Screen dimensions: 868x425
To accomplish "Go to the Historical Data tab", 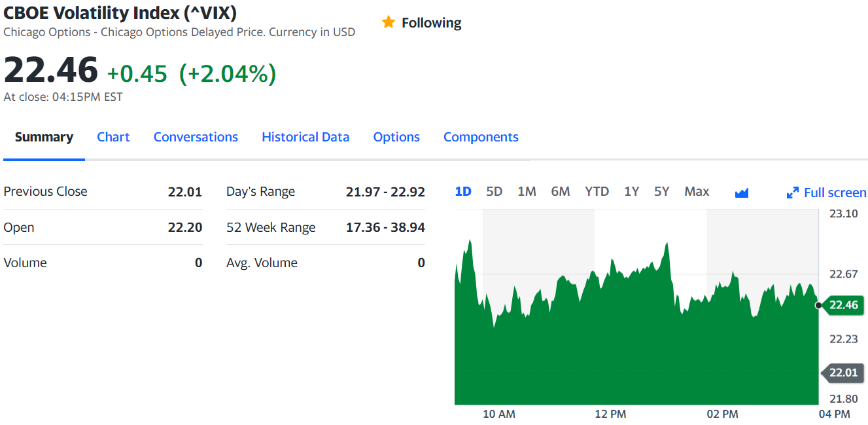I will (x=305, y=137).
